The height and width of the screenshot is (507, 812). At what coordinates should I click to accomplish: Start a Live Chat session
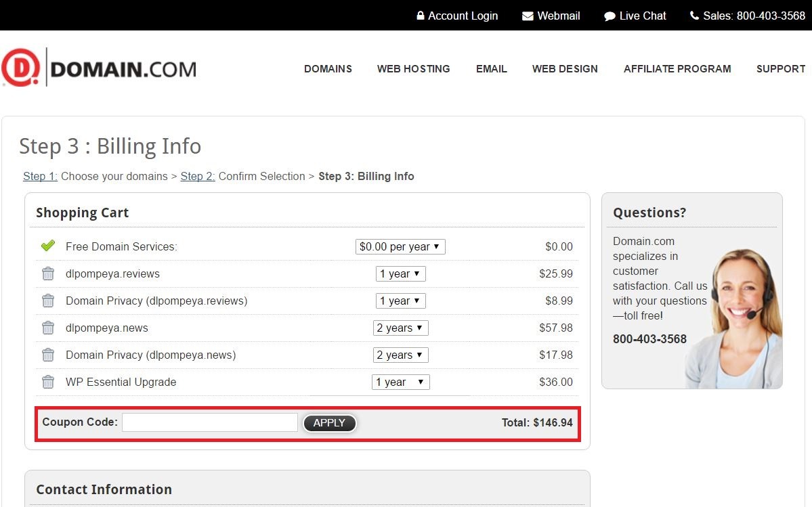[635, 16]
